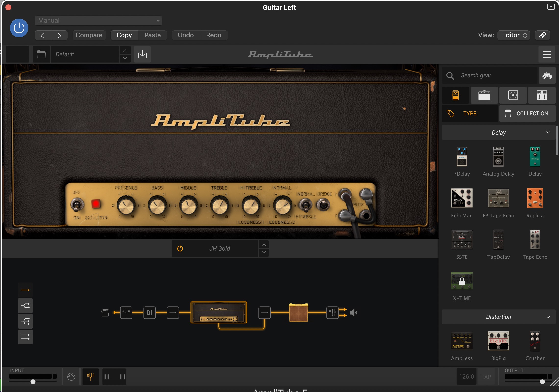Select the SSTE delay unit
559x392 pixels.
tap(462, 240)
